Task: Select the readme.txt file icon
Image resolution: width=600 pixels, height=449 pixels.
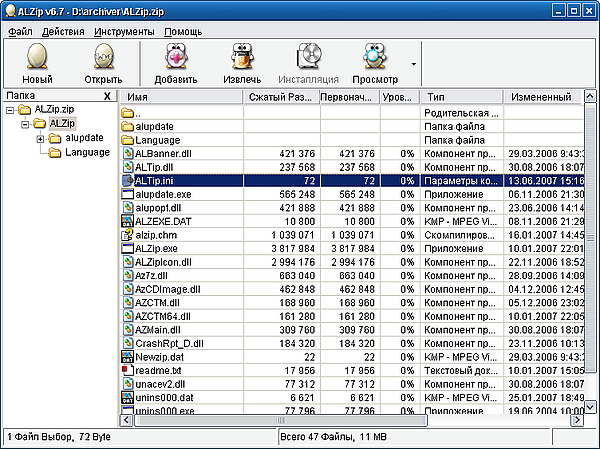Action: 127,368
